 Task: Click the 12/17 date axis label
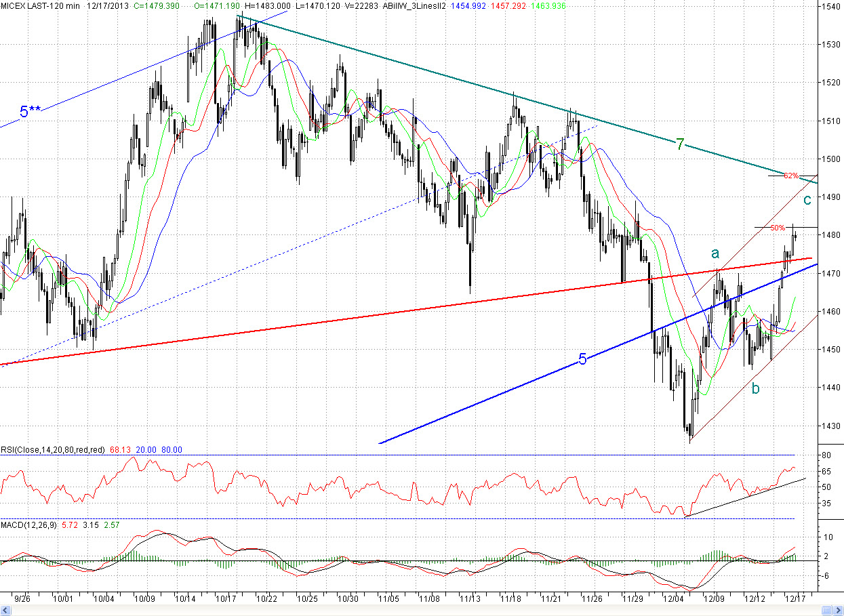coord(796,599)
